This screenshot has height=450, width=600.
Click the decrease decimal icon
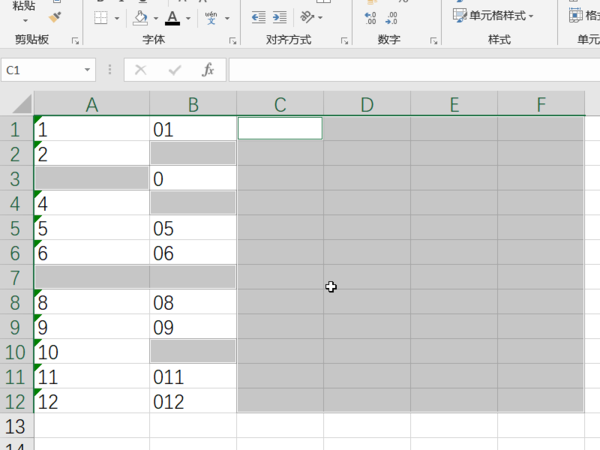pyautogui.click(x=391, y=18)
